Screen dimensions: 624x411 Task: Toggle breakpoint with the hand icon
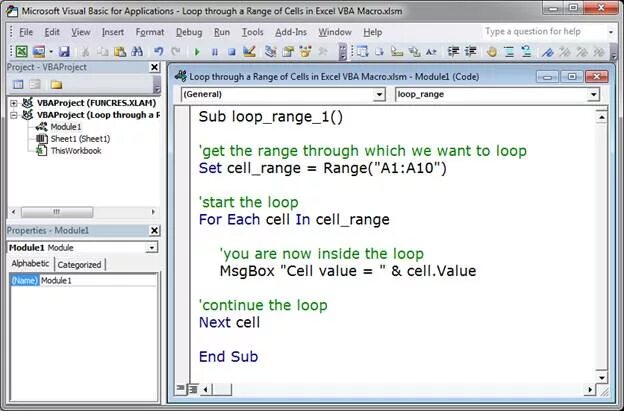(x=492, y=51)
